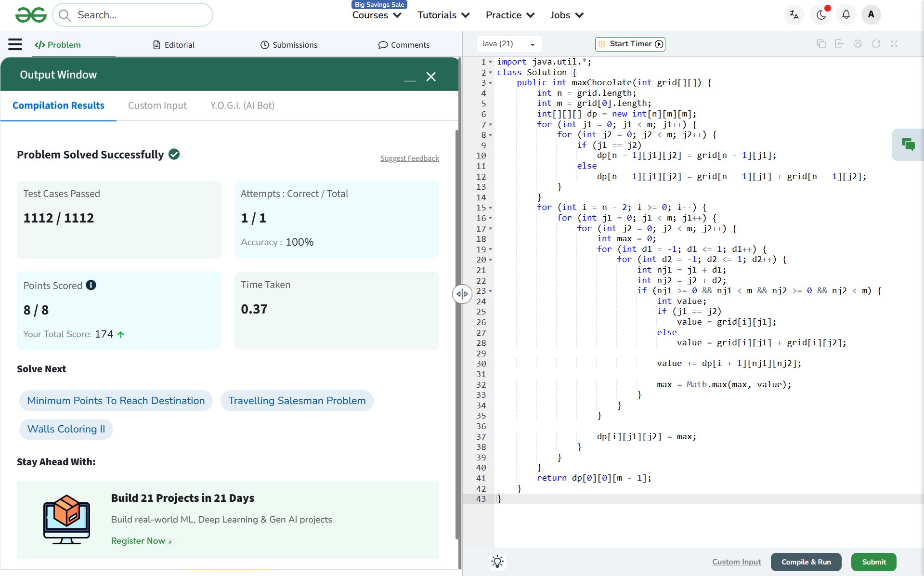The height and width of the screenshot is (576, 924).
Task: Open the notifications bell
Action: click(846, 15)
